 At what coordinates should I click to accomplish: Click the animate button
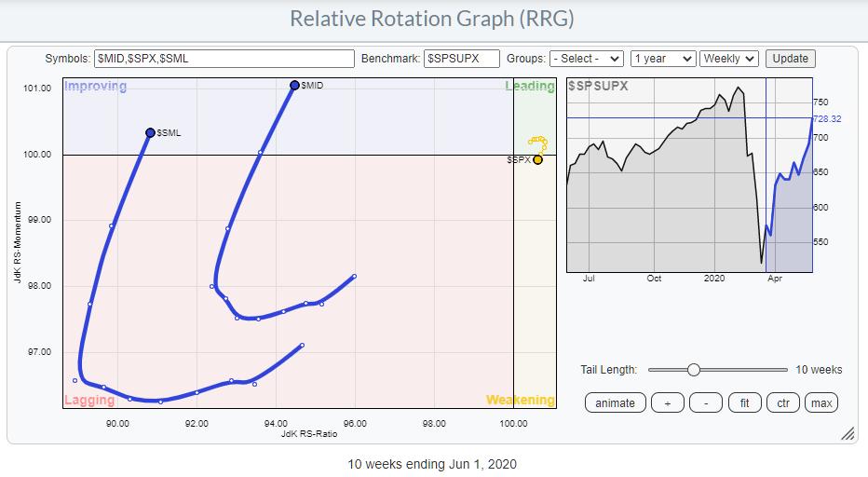tap(616, 402)
